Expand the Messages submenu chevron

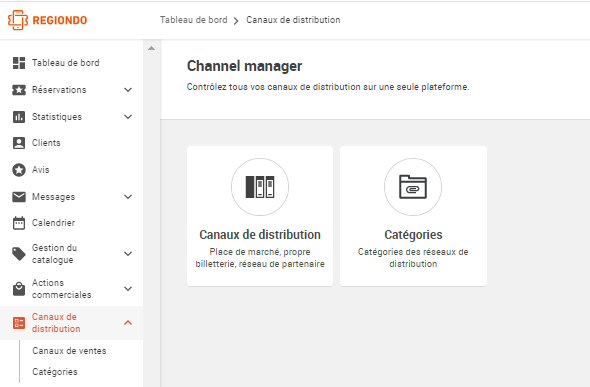coord(128,197)
